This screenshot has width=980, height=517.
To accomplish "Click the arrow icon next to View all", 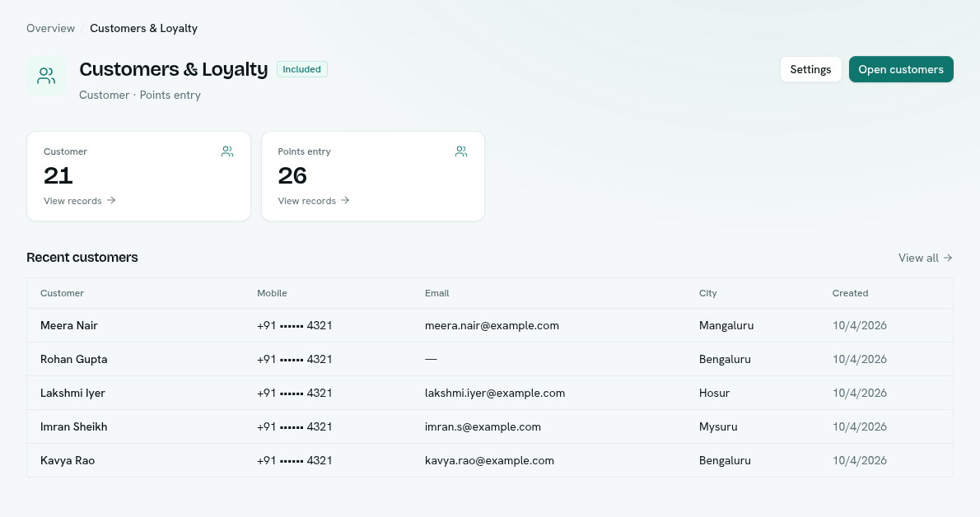I will click(948, 258).
